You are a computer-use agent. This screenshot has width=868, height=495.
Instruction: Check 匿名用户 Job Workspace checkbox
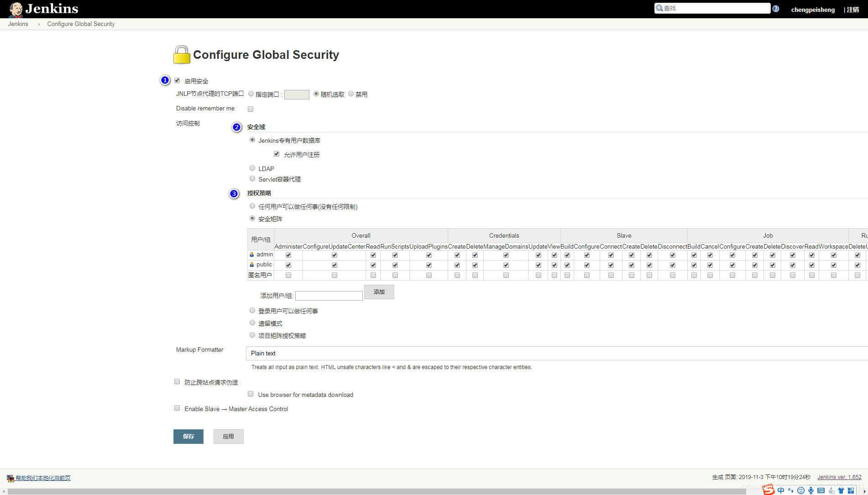pos(834,275)
